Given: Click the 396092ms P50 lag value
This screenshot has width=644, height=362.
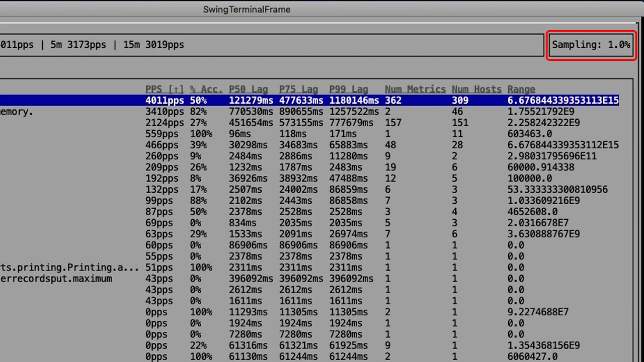Looking at the screenshot, I should click(251, 279).
